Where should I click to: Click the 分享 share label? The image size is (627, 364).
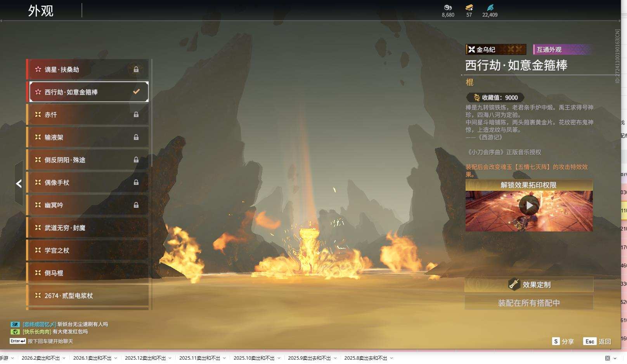[568, 342]
